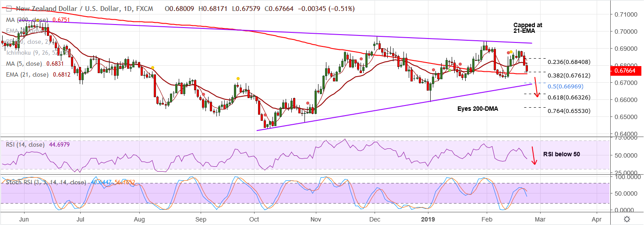Click the Jun label on time axis
The image size is (644, 225).
(x=24, y=218)
